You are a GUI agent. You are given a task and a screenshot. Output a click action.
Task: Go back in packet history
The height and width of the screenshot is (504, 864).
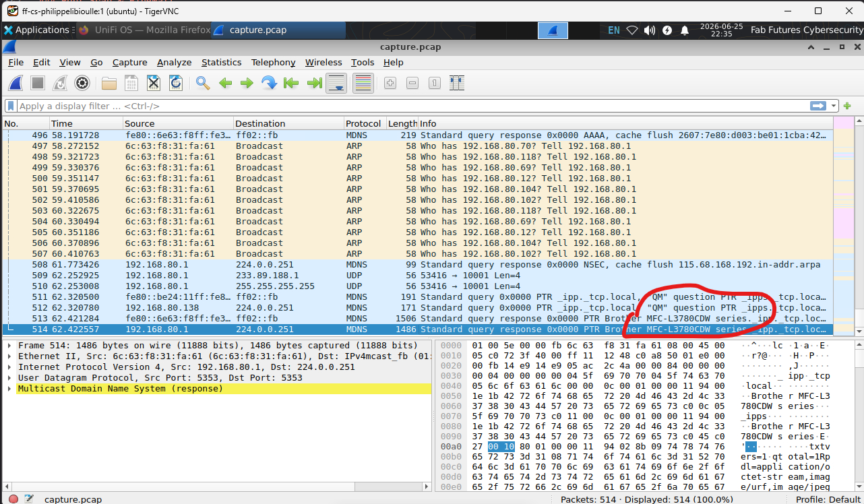(x=225, y=83)
